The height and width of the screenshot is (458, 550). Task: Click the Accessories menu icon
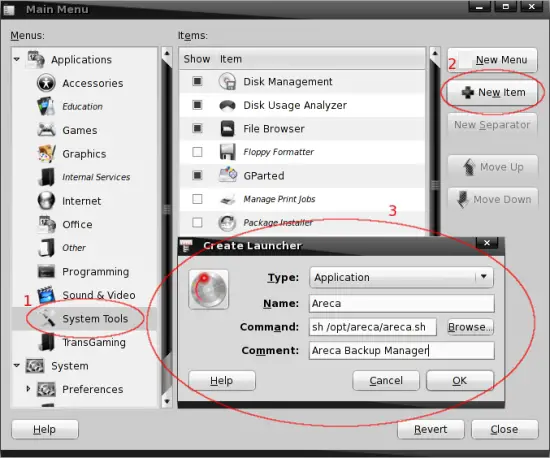46,83
